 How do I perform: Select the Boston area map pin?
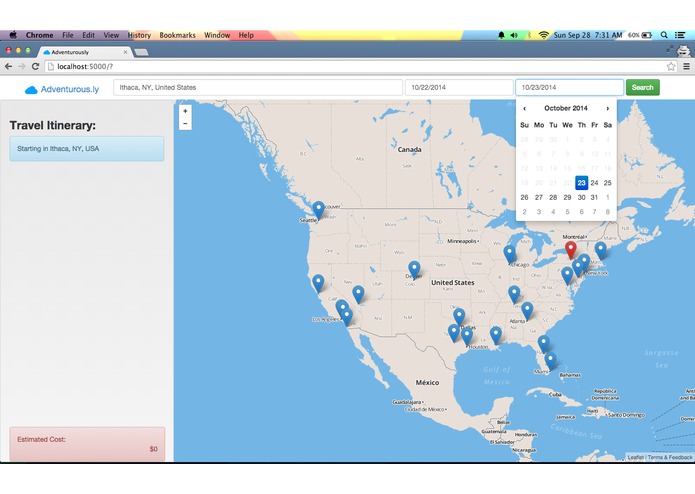(x=601, y=251)
